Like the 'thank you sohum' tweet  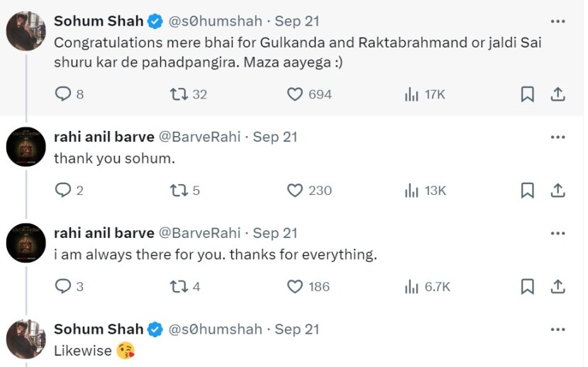(295, 191)
